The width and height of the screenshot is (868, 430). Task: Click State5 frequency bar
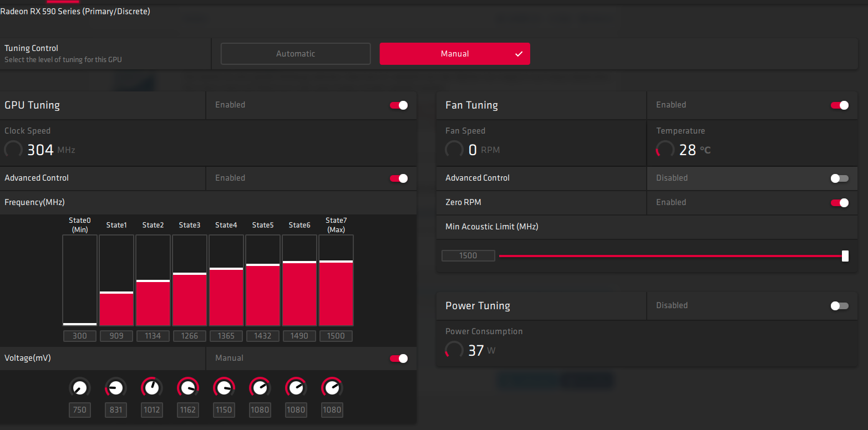tap(263, 280)
